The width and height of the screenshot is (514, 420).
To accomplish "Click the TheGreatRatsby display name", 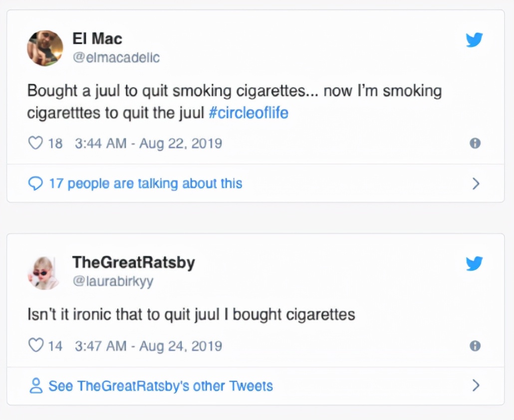I will click(x=133, y=262).
